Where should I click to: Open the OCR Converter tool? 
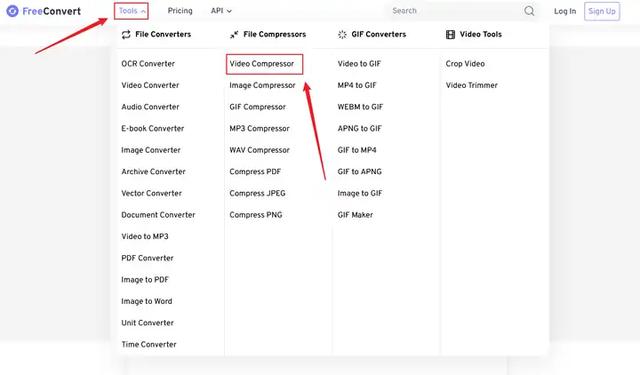[148, 64]
